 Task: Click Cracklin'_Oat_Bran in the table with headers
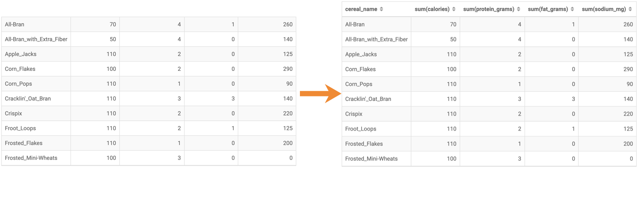click(368, 99)
